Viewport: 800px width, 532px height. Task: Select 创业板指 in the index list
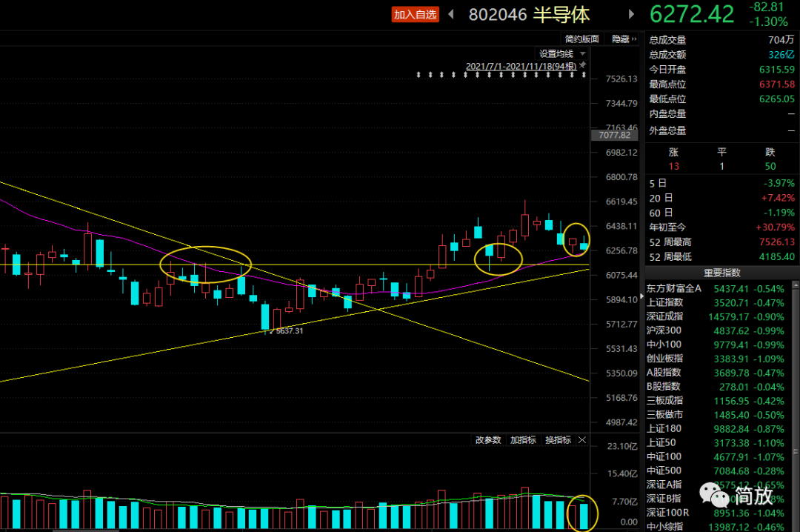point(664,358)
